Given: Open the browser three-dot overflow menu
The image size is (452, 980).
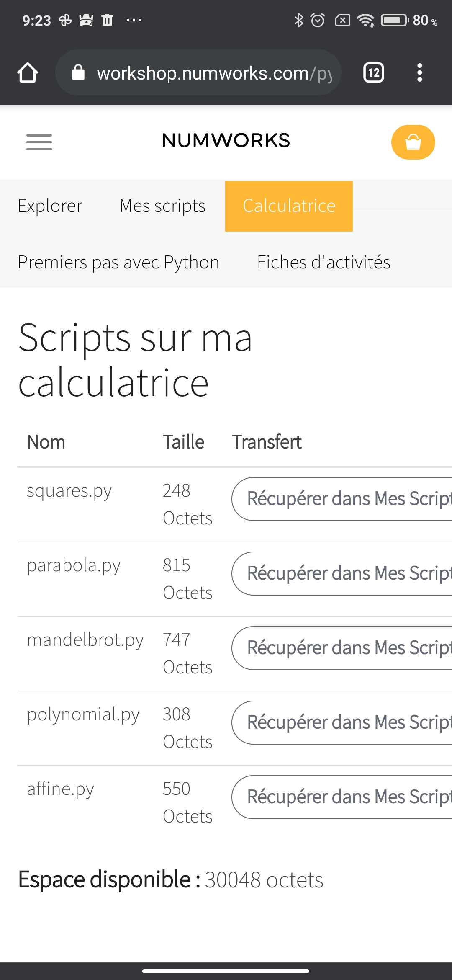Looking at the screenshot, I should [x=419, y=73].
